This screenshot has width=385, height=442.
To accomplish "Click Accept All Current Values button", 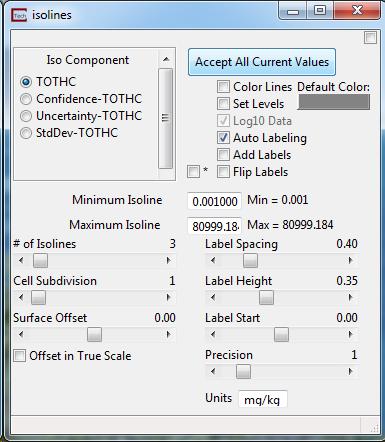I will click(262, 62).
